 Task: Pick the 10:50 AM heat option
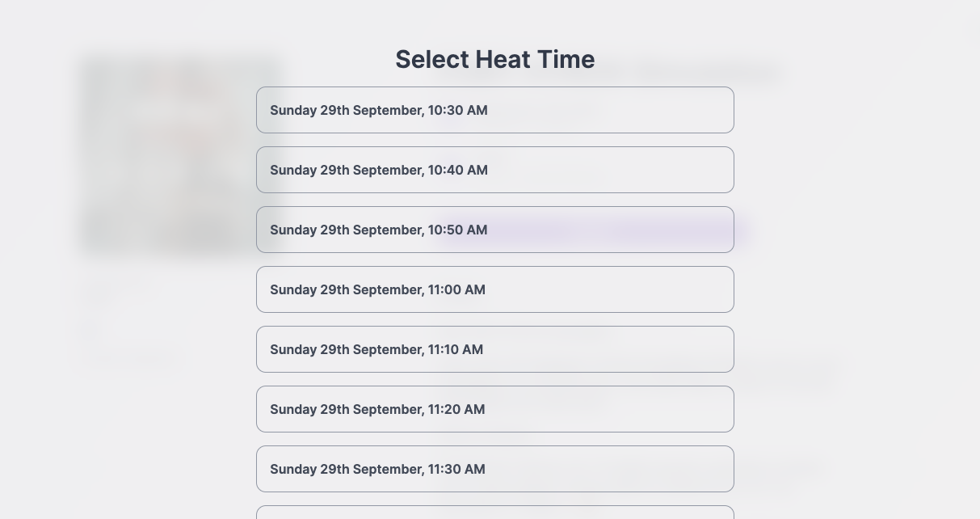coord(494,230)
